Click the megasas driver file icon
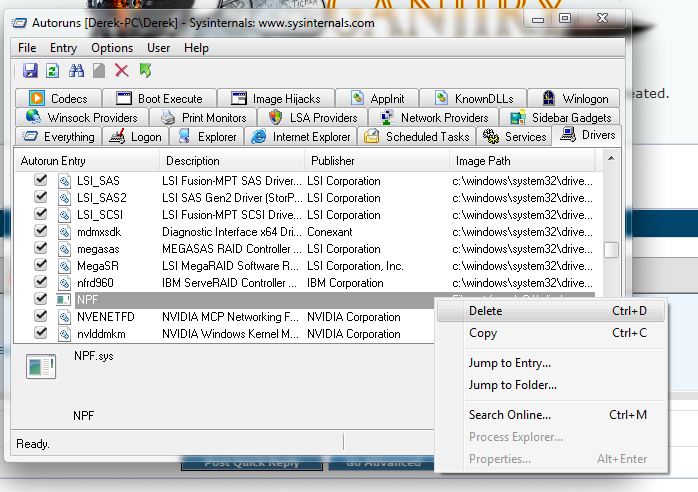This screenshot has height=492, width=698. [64, 248]
